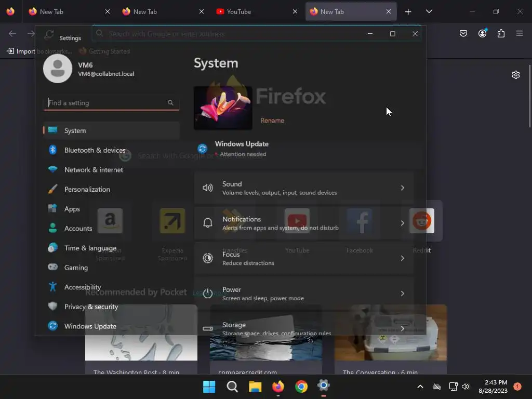Open Google Chrome from taskbar
Screen dimensions: 532x399
point(301,387)
